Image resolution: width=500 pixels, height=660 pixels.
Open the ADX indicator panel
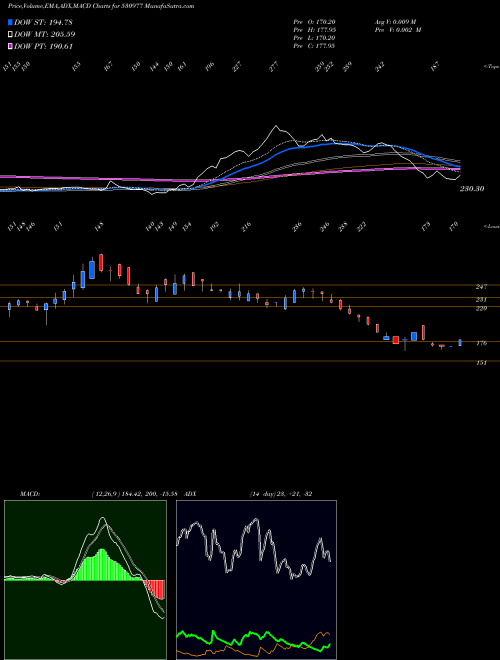[256, 580]
